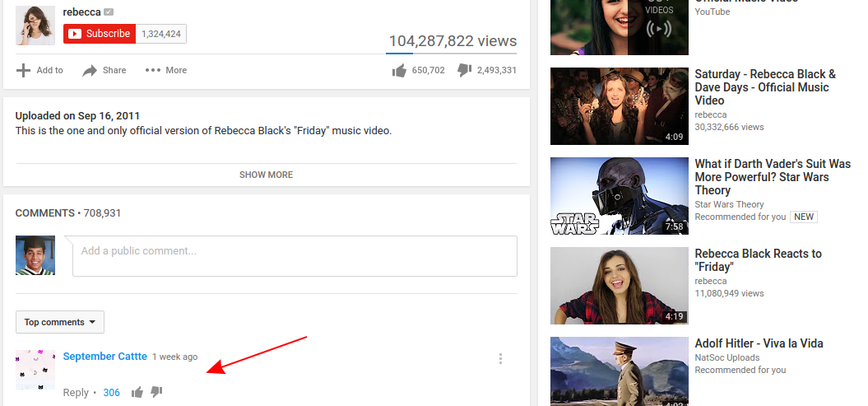
Task: Click the 650,702 likes count
Action: 429,70
